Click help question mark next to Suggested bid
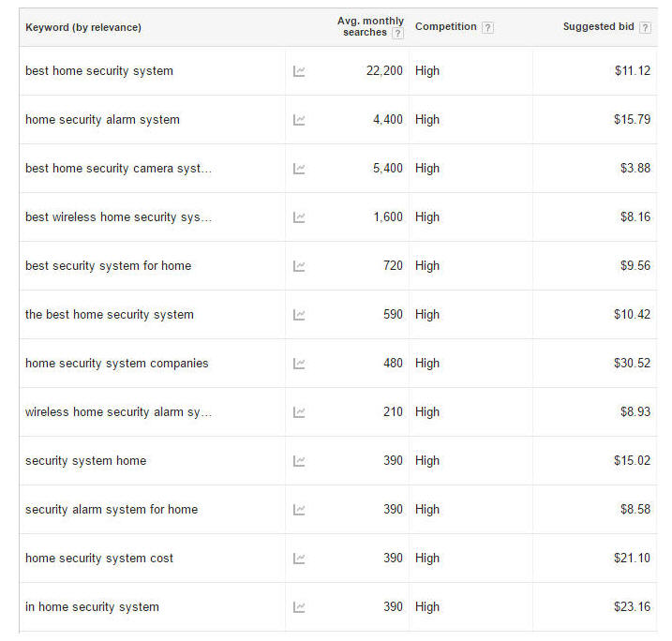The image size is (672, 641). (x=645, y=27)
